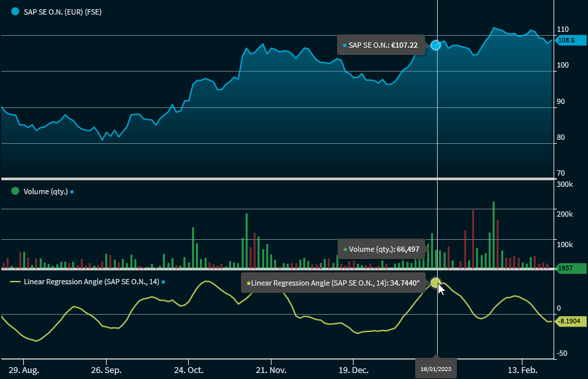
Task: Select the 24. Oct. date on axis
Action: click(189, 369)
